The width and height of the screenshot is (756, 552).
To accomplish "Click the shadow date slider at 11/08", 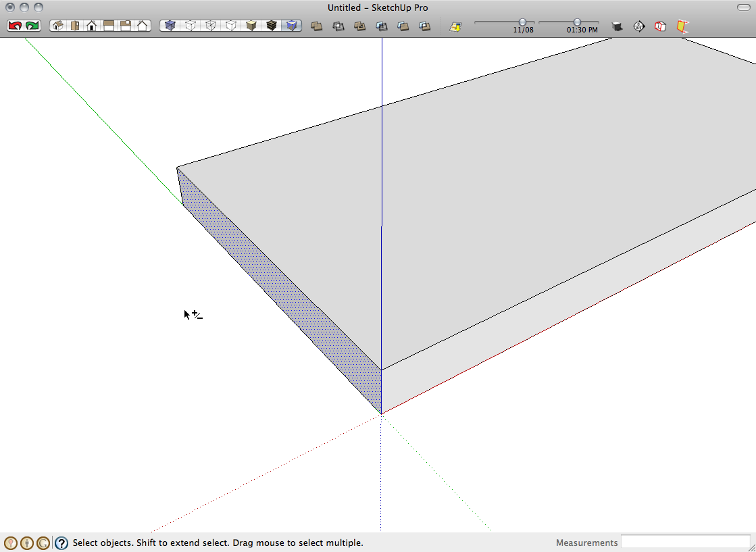I will tap(522, 22).
